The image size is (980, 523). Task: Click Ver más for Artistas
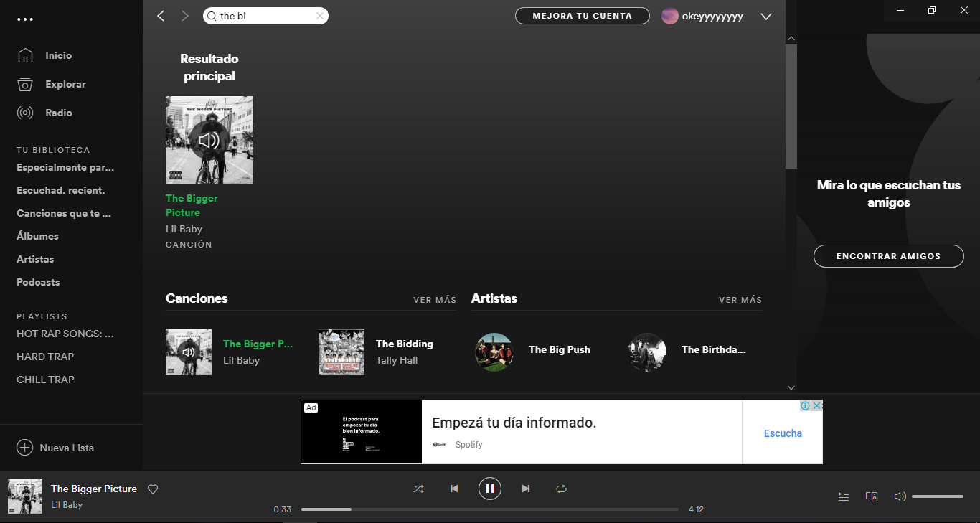click(740, 300)
